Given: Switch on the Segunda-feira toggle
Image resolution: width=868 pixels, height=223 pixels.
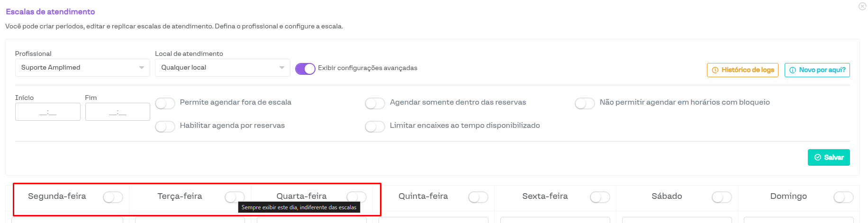Looking at the screenshot, I should point(113,197).
